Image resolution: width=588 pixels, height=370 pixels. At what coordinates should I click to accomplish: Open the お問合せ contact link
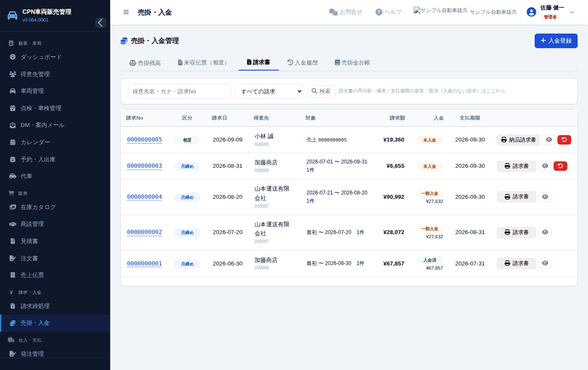(x=346, y=12)
